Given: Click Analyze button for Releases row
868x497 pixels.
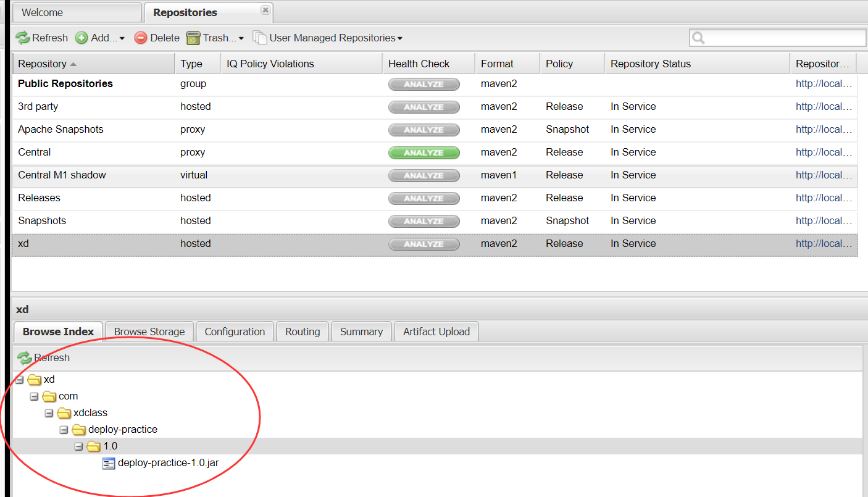Looking at the screenshot, I should (x=424, y=198).
